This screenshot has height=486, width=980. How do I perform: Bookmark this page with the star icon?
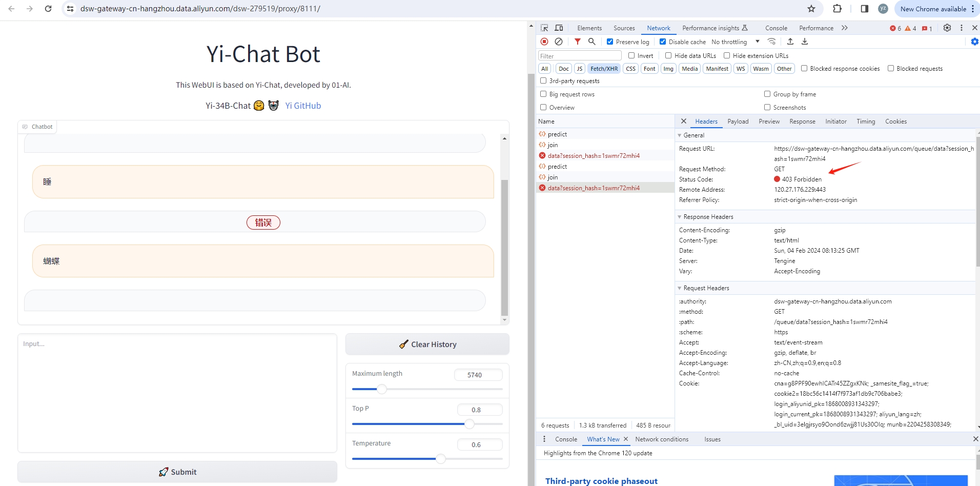pyautogui.click(x=811, y=9)
